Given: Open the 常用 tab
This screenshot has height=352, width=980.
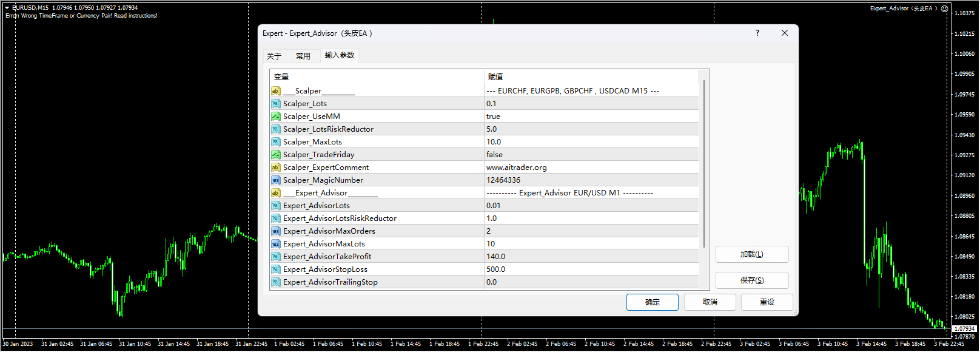Looking at the screenshot, I should (303, 56).
